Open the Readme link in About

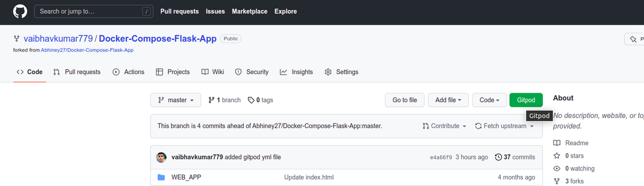click(571, 143)
